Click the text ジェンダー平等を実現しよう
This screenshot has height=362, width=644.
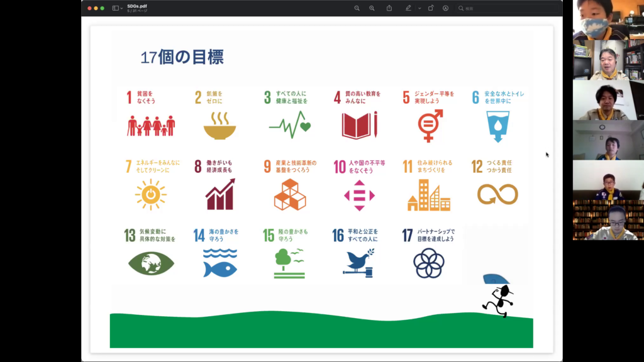click(434, 97)
